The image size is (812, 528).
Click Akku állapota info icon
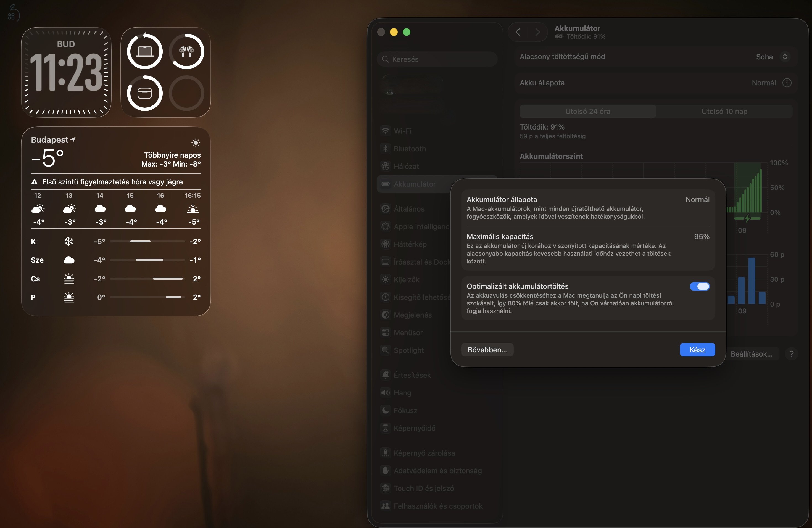[787, 83]
